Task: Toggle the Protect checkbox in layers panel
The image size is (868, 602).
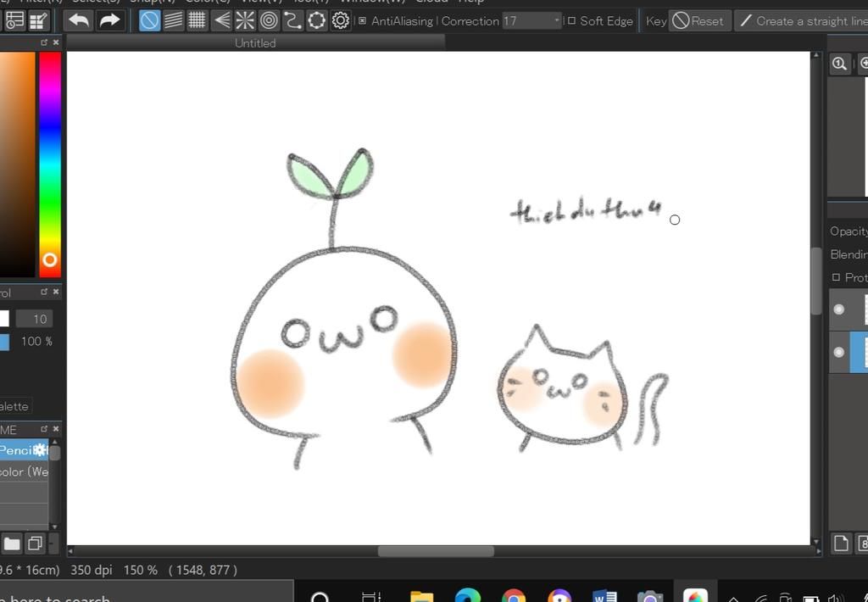Action: point(836,277)
